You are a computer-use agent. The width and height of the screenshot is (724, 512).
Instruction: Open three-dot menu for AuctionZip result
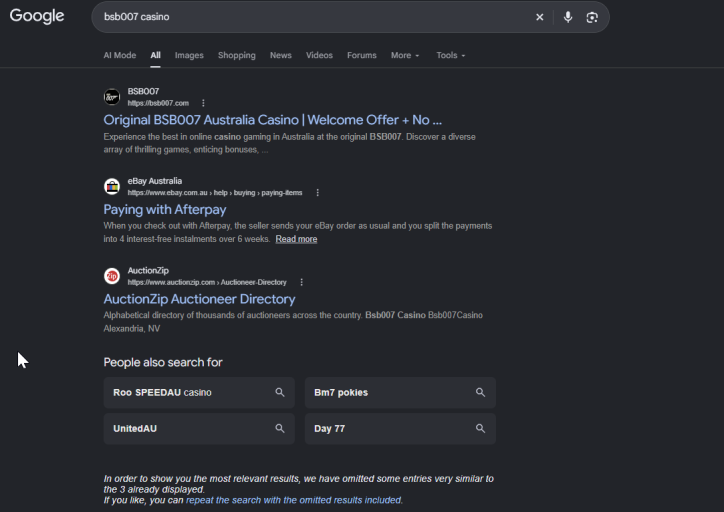(302, 282)
